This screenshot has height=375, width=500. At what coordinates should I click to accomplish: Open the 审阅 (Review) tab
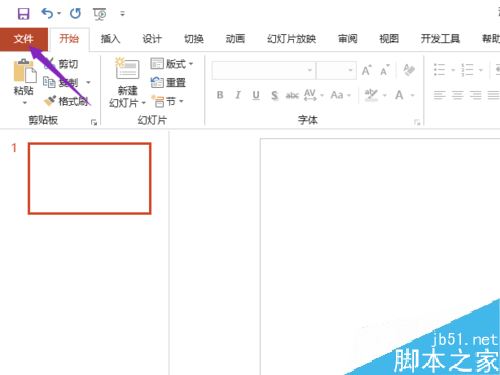[x=348, y=39]
